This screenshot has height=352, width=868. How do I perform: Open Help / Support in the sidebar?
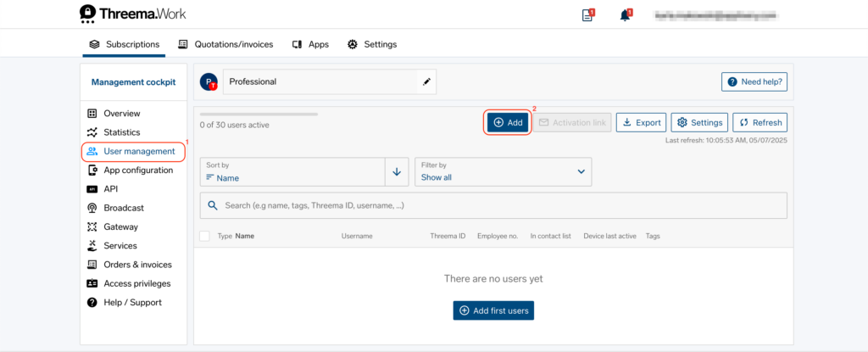click(125, 302)
